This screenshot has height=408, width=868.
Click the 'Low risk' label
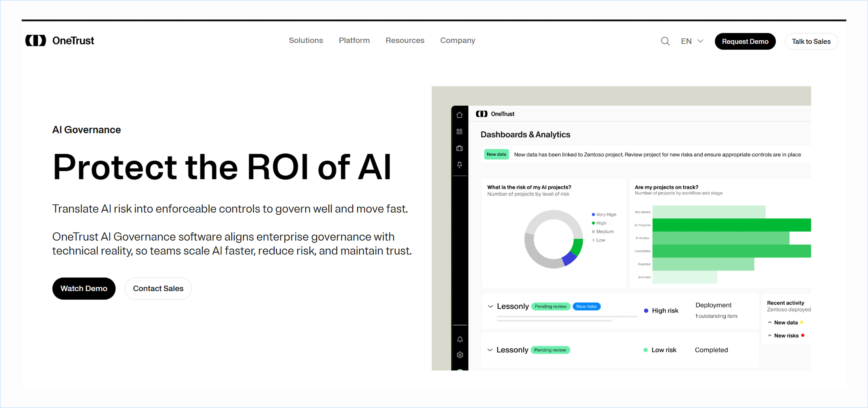click(x=664, y=350)
